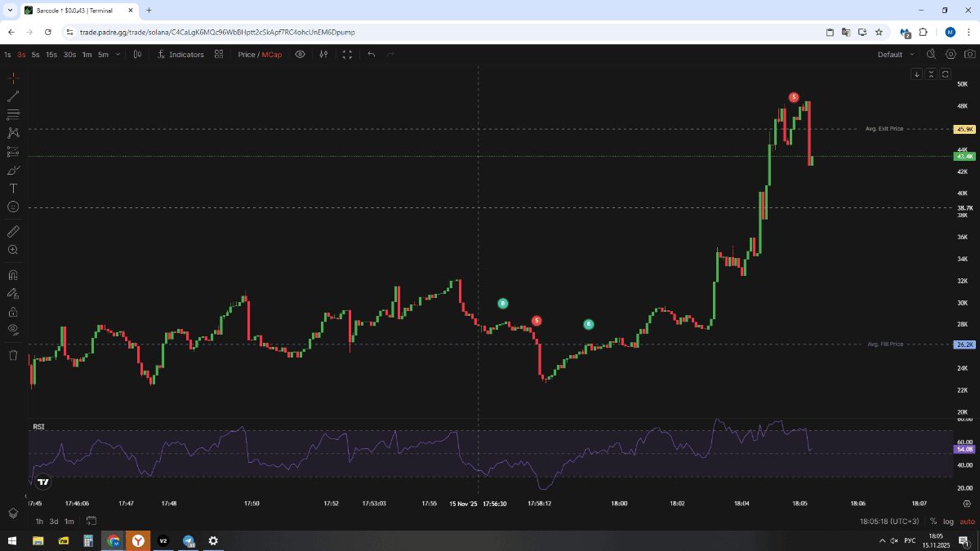This screenshot has height=551, width=980.
Task: Open the Default layout dropdown
Action: (x=896, y=55)
